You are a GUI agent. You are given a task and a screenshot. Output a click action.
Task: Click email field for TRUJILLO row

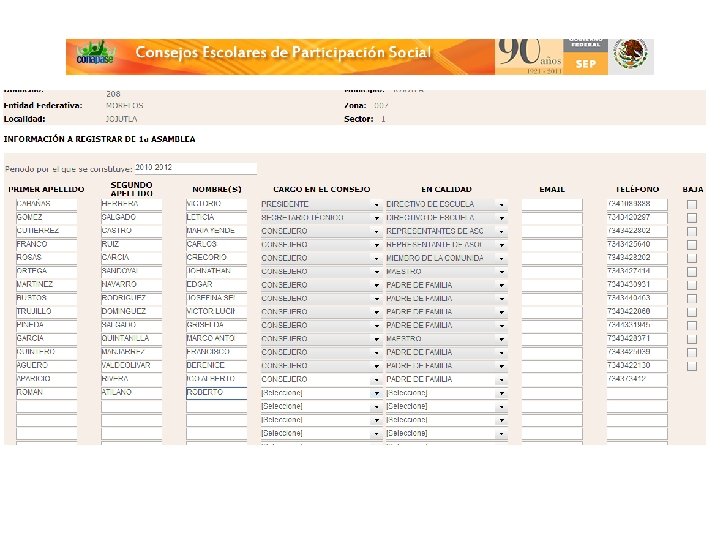click(552, 312)
